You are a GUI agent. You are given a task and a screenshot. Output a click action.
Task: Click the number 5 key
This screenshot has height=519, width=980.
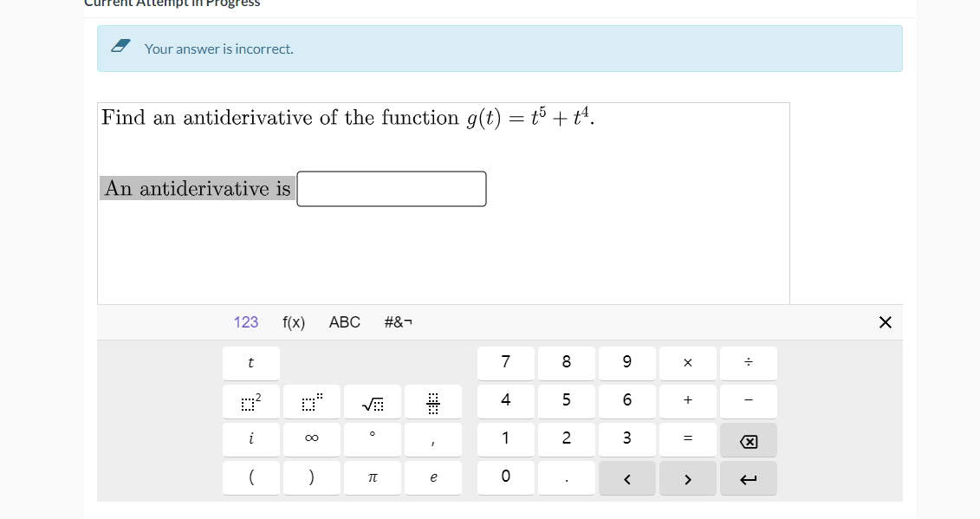[566, 401]
